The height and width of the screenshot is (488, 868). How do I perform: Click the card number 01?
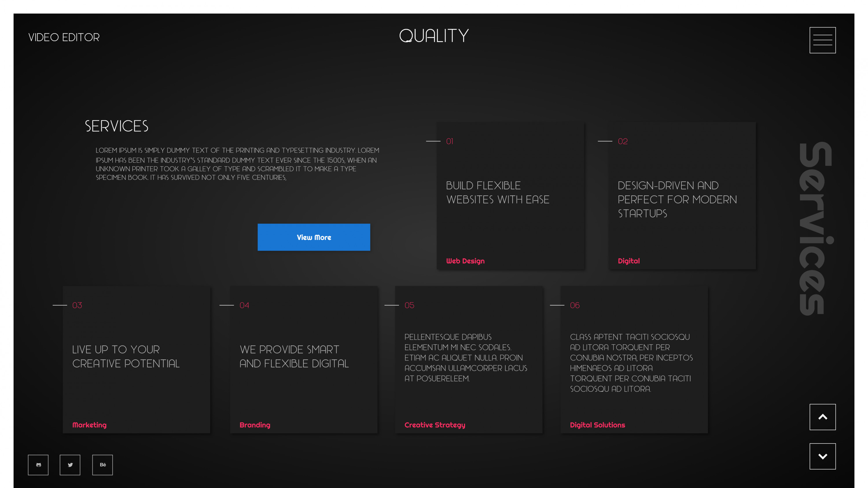450,141
